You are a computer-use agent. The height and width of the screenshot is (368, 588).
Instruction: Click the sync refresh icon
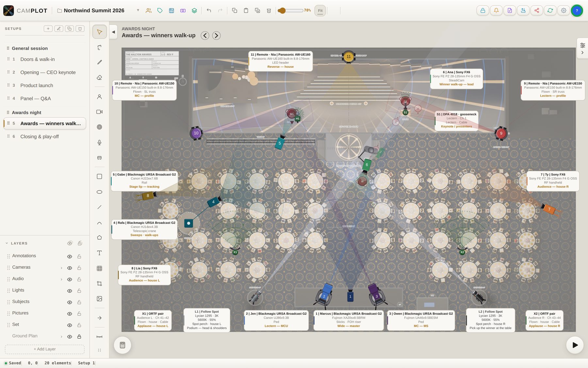550,10
